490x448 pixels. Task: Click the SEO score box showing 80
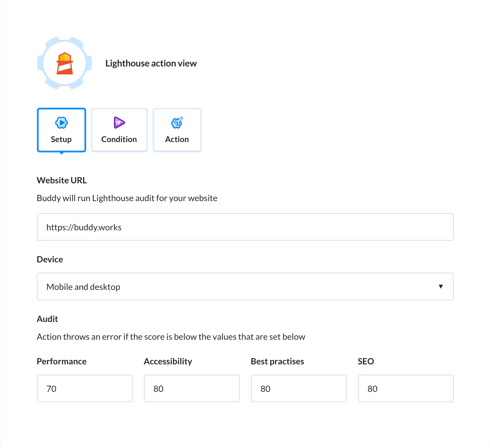pyautogui.click(x=405, y=388)
